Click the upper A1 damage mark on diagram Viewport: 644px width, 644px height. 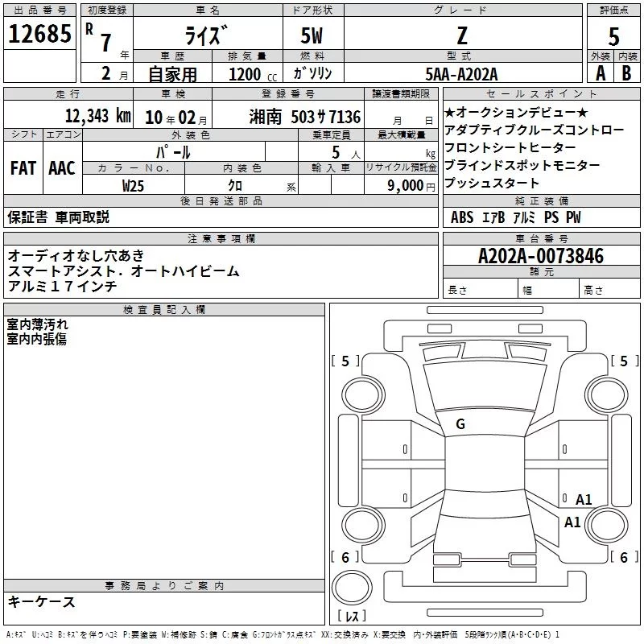584,499
